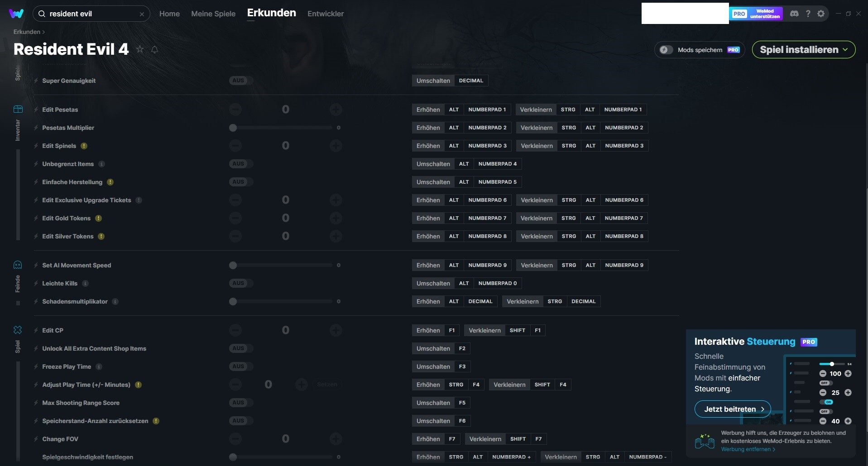Viewport: 868px width, 466px height.
Task: Show the warning icon next to Einfache Herstellung
Action: (110, 182)
